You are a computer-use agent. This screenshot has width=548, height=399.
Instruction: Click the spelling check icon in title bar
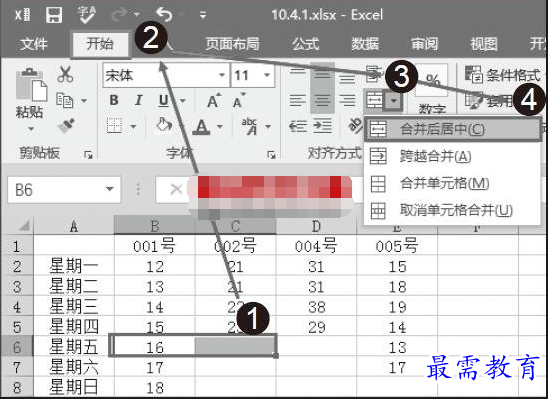[x=86, y=15]
